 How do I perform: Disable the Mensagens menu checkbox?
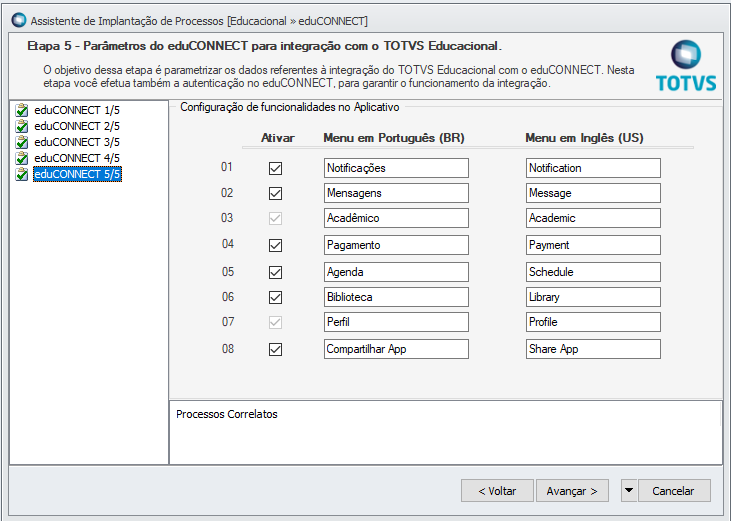click(275, 193)
